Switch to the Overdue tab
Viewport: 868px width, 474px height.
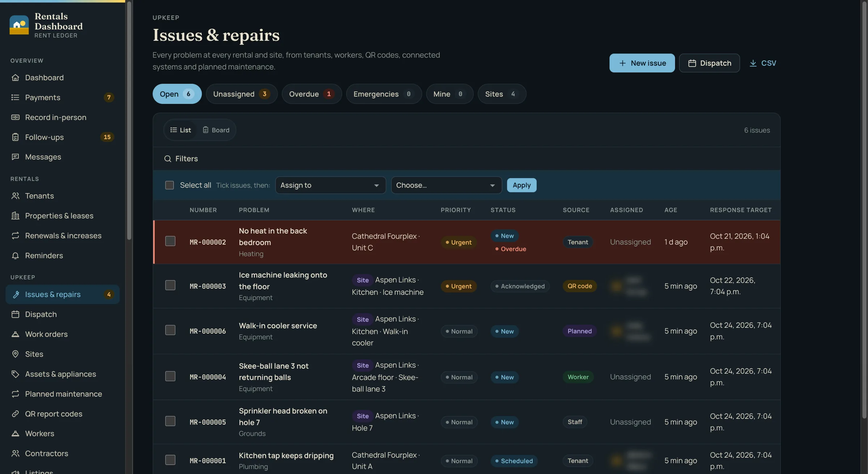point(312,94)
